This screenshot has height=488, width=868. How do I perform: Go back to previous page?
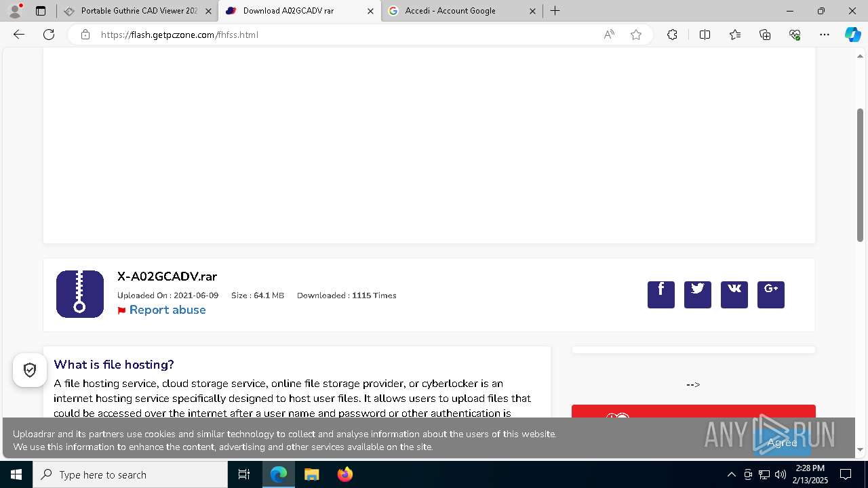(x=19, y=35)
